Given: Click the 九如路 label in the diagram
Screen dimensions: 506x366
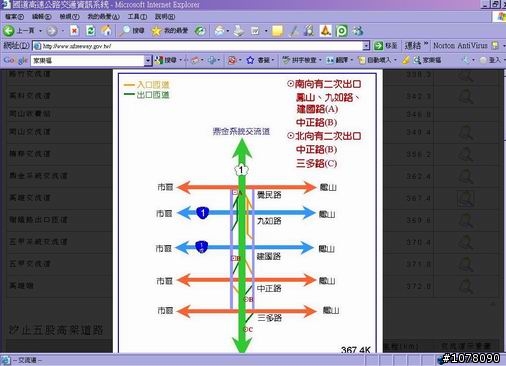Looking at the screenshot, I should tap(269, 221).
